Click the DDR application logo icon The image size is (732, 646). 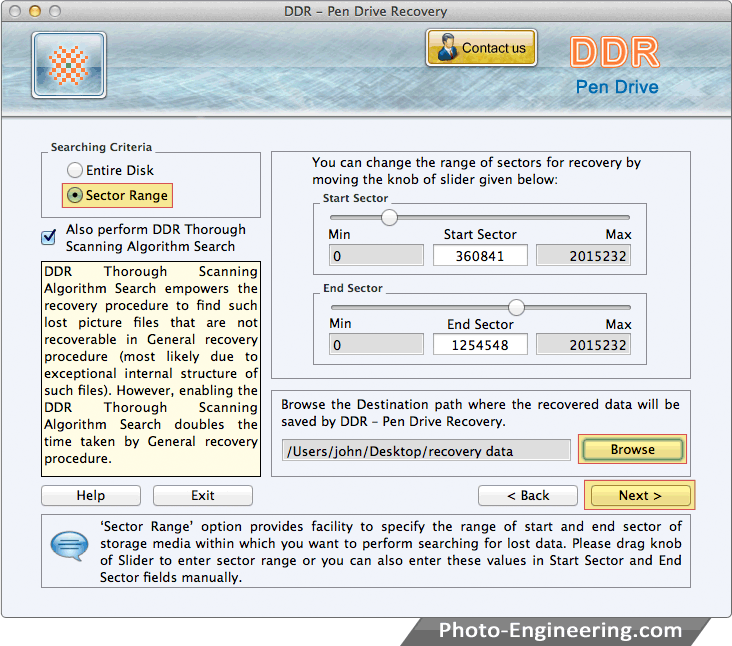point(69,65)
